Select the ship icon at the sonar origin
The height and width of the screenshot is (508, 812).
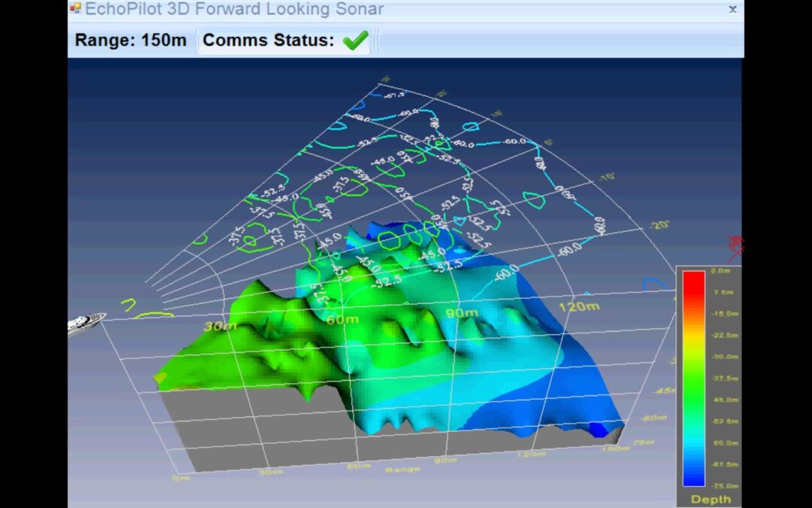[86, 321]
